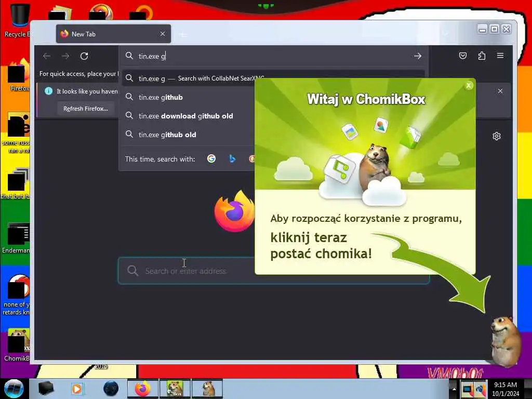Open new tab personalize gear icon
The height and width of the screenshot is (399, 532).
[497, 137]
